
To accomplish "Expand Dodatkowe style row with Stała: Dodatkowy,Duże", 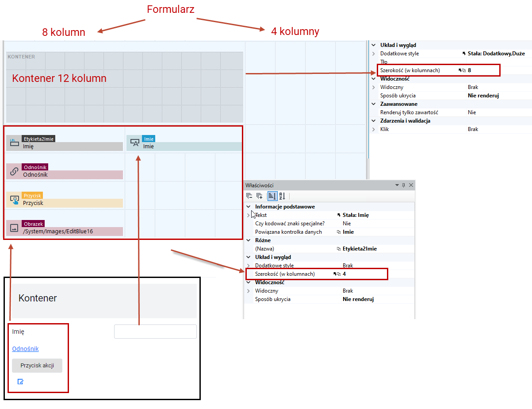I will [x=374, y=54].
